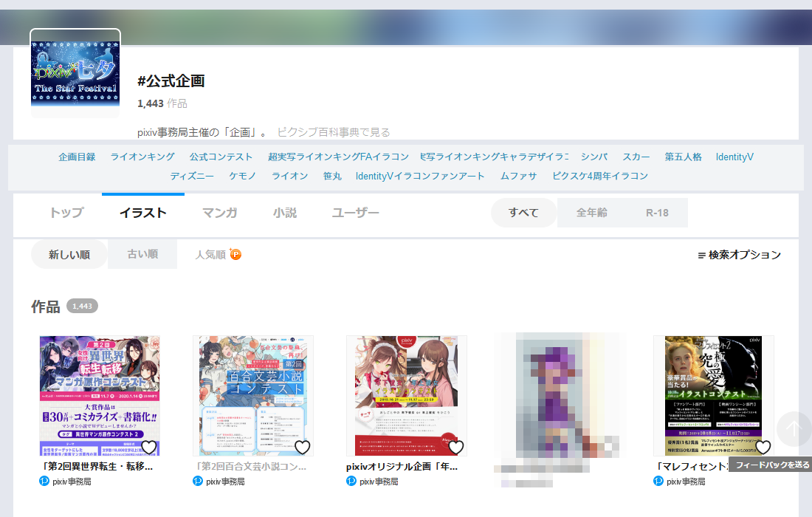Like the 第2回異世界転生 artwork with heart icon
Image resolution: width=812 pixels, height=517 pixels.
click(148, 447)
